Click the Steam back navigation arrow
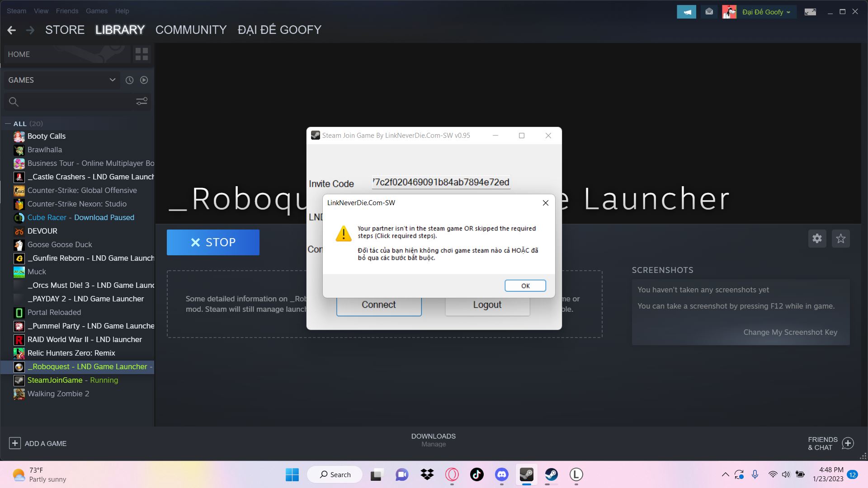This screenshot has width=868, height=488. [x=12, y=30]
